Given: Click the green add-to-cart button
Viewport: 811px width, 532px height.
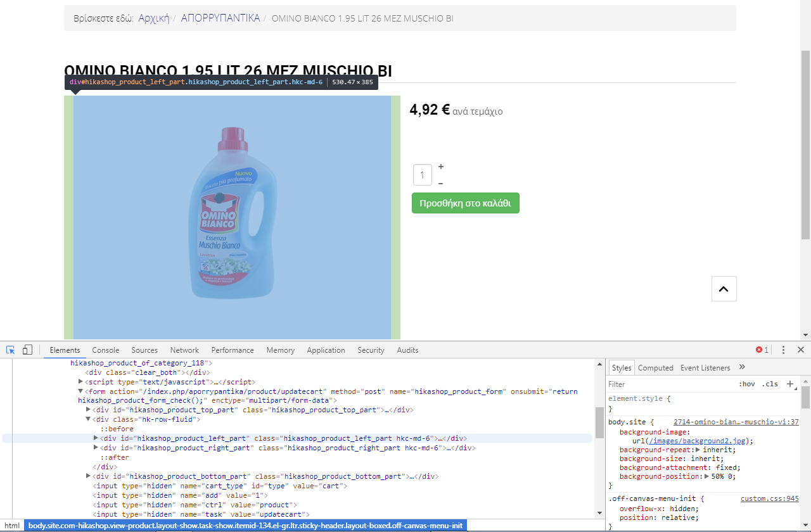Looking at the screenshot, I should [465, 203].
